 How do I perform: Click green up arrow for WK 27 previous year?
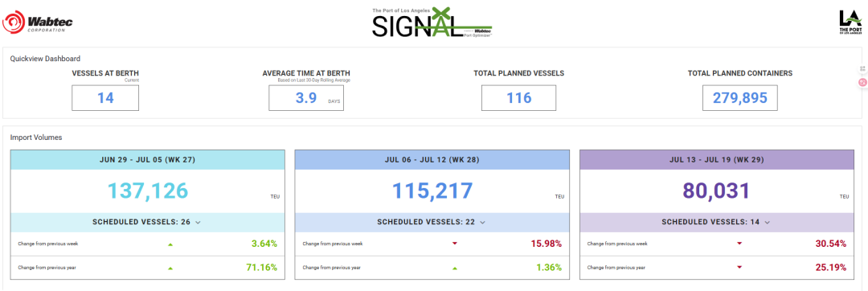click(x=170, y=268)
